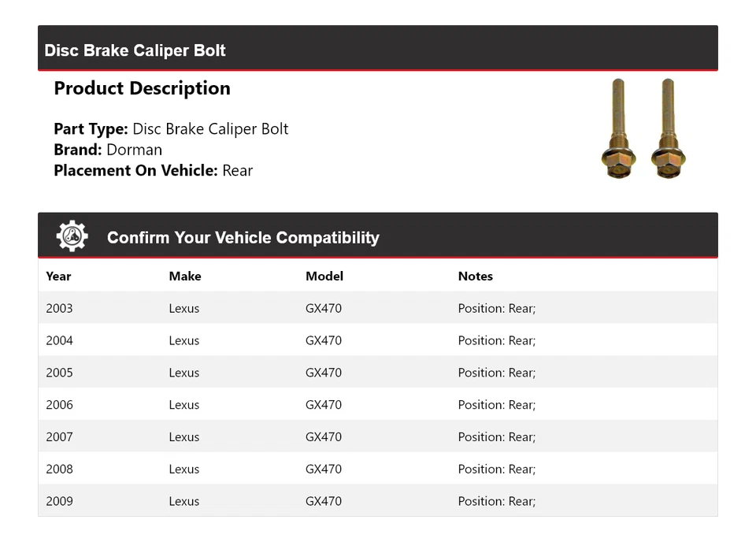Click GX470 in the 2006 row
The width and height of the screenshot is (756, 542).
(x=324, y=405)
